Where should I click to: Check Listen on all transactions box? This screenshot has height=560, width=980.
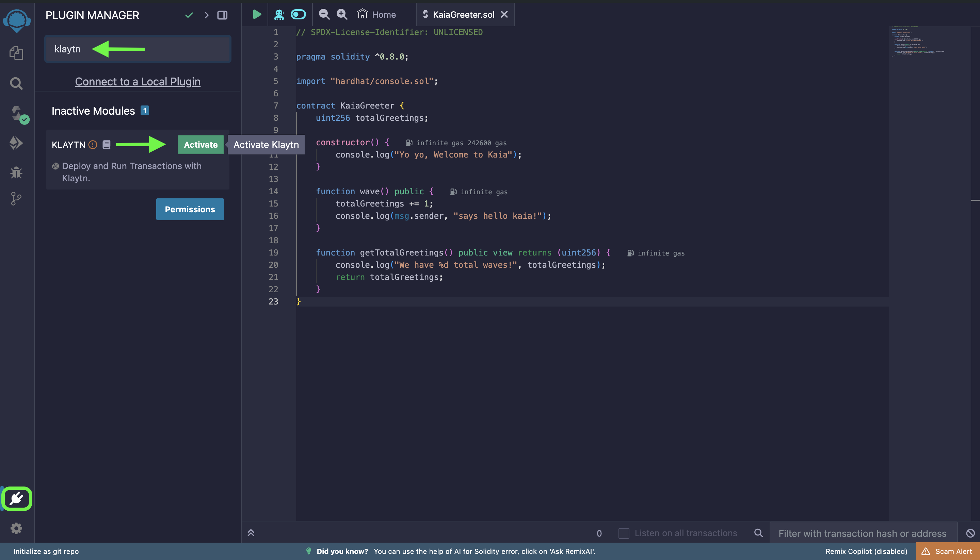point(624,533)
